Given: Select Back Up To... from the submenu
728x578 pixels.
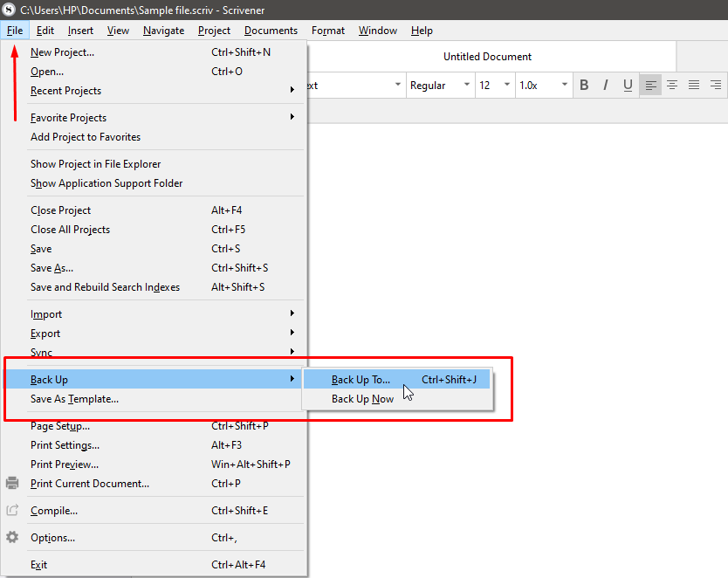Looking at the screenshot, I should pos(359,379).
